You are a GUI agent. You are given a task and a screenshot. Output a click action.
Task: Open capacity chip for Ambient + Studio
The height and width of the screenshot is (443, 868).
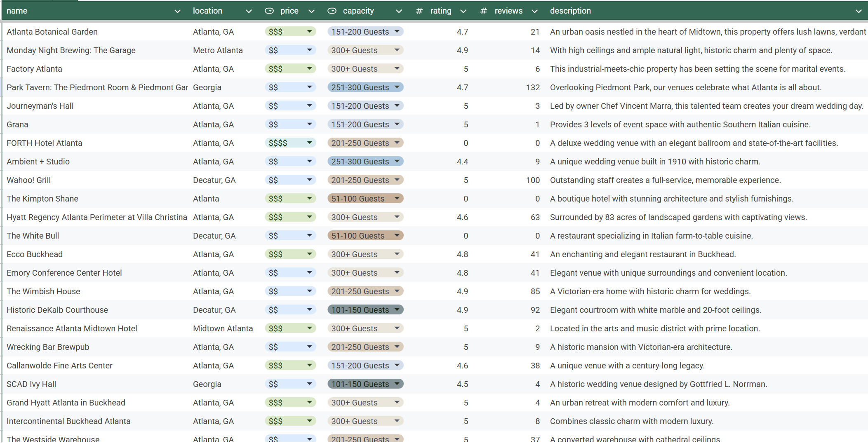point(365,162)
